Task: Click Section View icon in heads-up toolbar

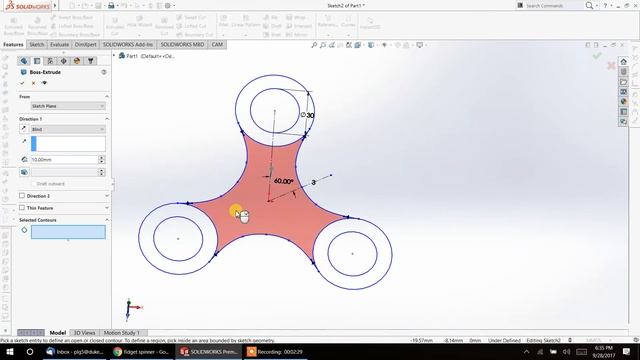Action: pyautogui.click(x=340, y=45)
